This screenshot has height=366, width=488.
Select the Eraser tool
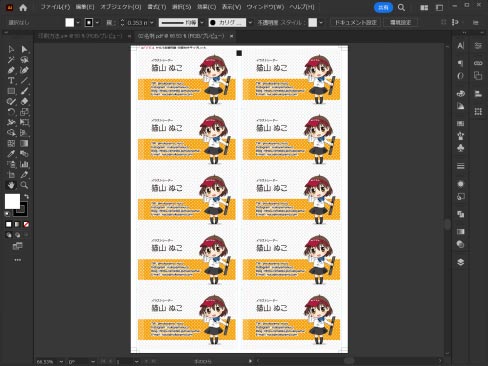coord(24,101)
